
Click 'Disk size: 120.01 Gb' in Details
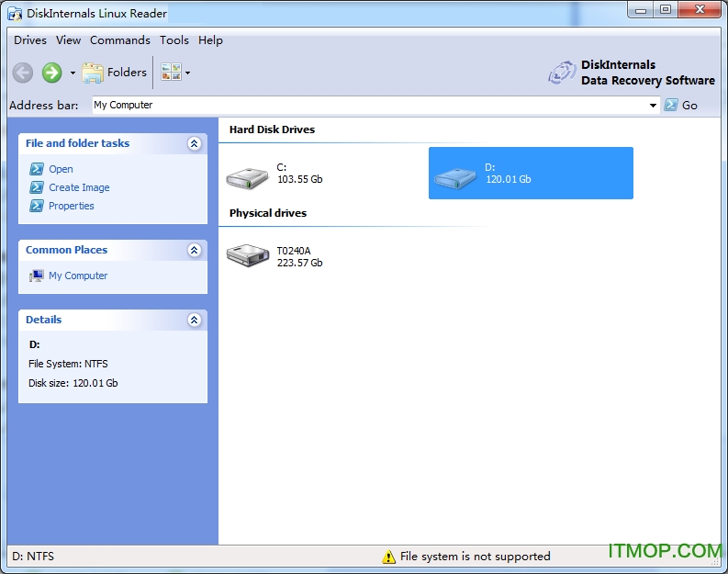coord(73,383)
